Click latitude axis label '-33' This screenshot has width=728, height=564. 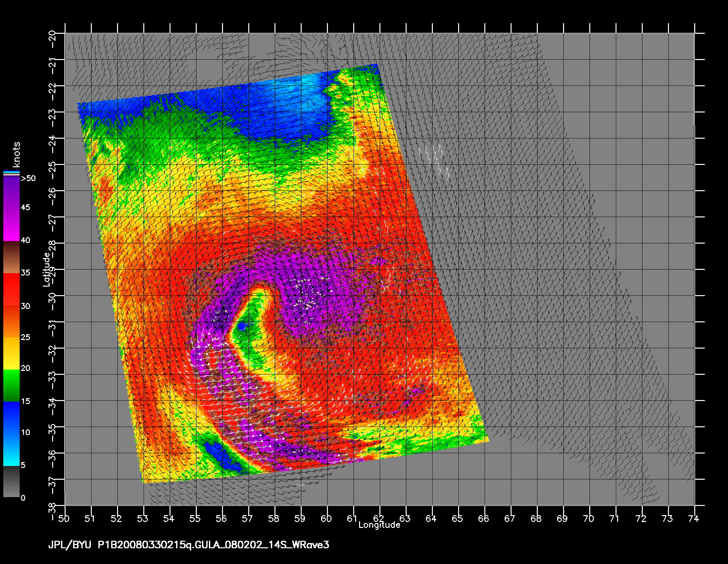pos(52,380)
